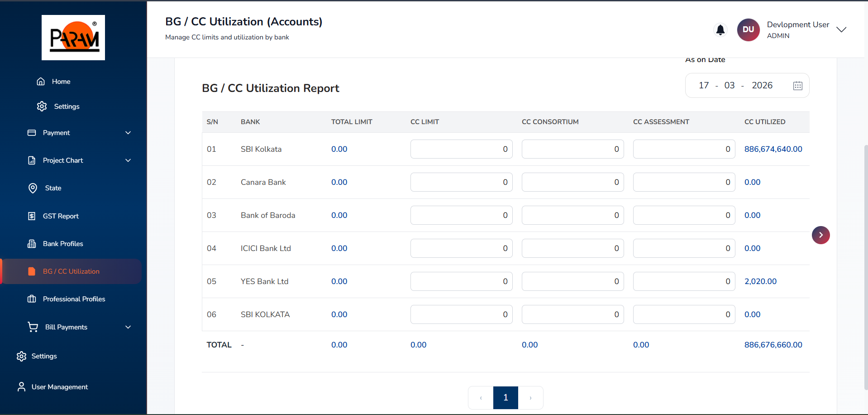
Task: Click the PARAM logo
Action: (x=73, y=38)
